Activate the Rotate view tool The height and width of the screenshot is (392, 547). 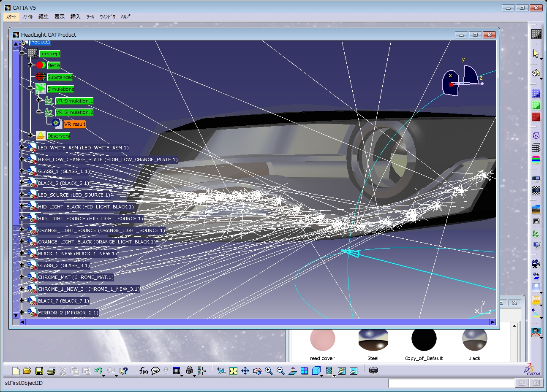click(257, 371)
